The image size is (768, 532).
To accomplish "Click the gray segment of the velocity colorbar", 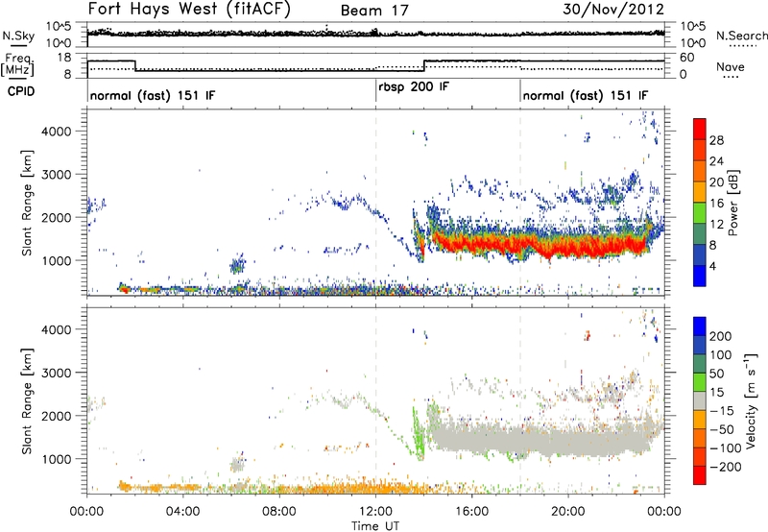I will pos(700,400).
